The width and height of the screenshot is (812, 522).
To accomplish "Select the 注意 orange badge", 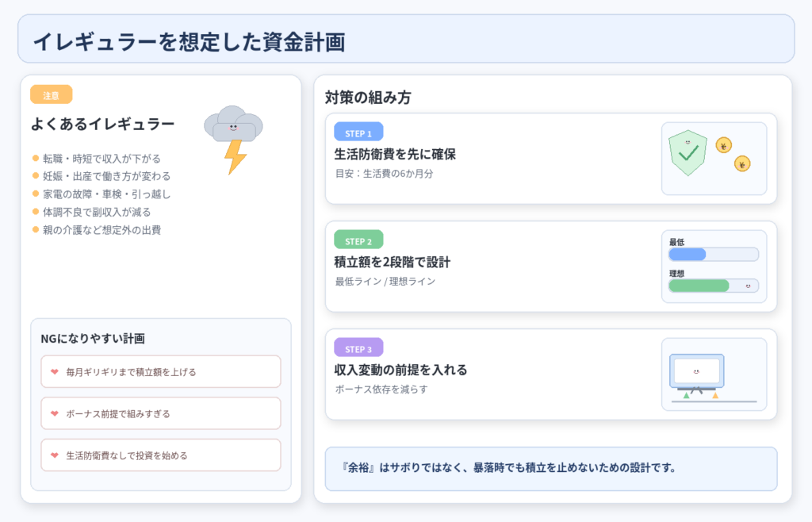I will point(51,95).
